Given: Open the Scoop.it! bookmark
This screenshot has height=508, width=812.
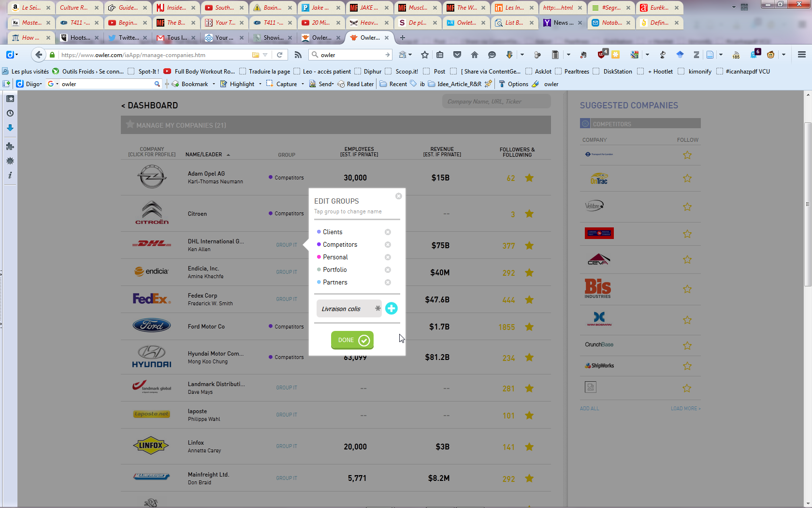Looking at the screenshot, I should [402, 72].
